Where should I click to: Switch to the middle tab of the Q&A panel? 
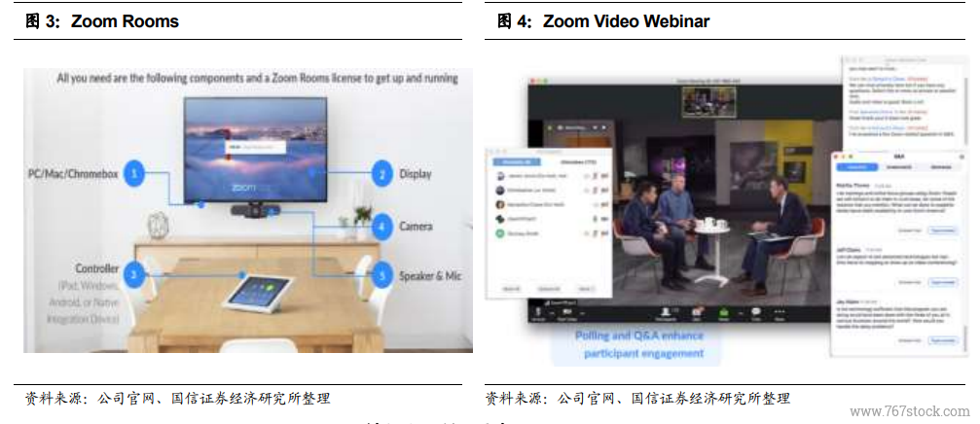tap(899, 166)
